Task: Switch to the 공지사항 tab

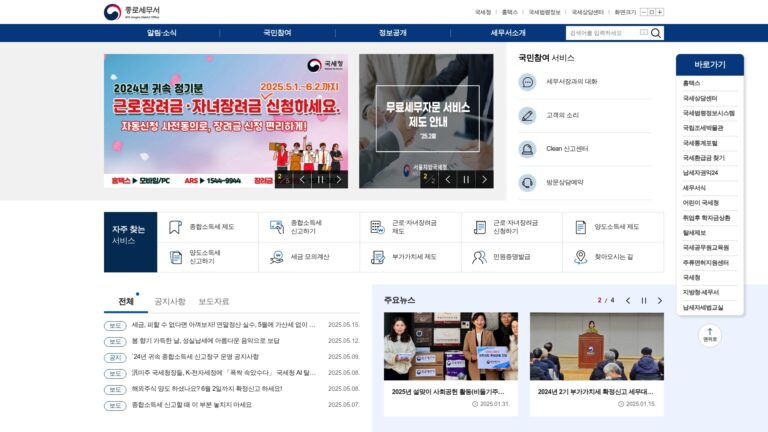Action: tap(170, 301)
